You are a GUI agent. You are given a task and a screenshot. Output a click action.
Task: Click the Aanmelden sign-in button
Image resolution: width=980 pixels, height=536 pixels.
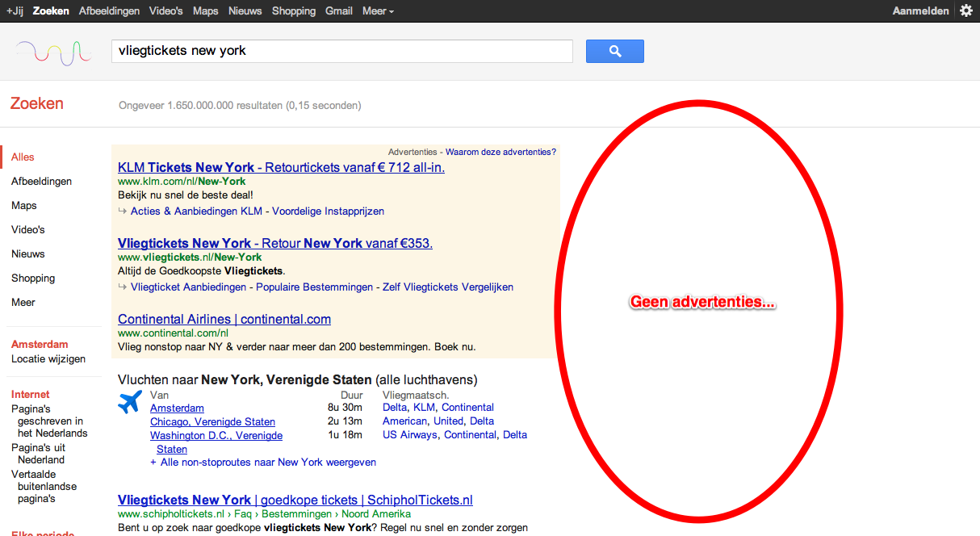click(x=920, y=10)
